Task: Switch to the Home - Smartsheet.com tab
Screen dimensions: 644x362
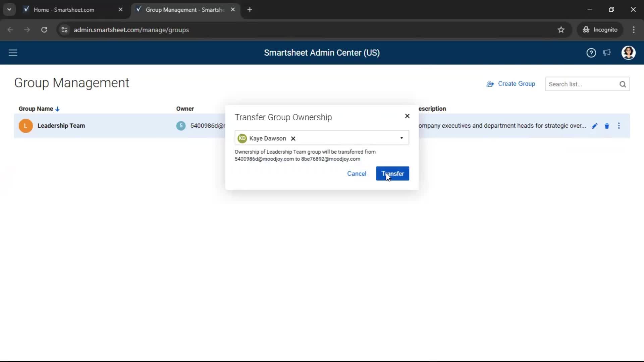Action: [x=64, y=10]
